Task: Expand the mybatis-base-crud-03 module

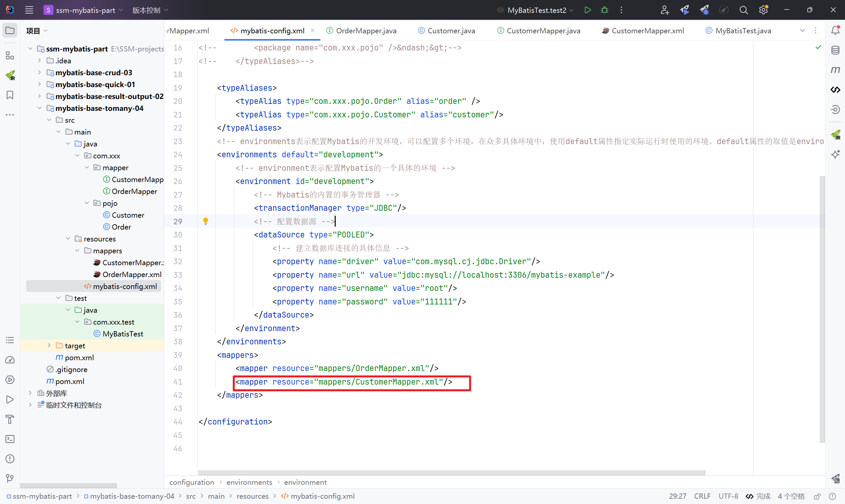Action: (39, 72)
